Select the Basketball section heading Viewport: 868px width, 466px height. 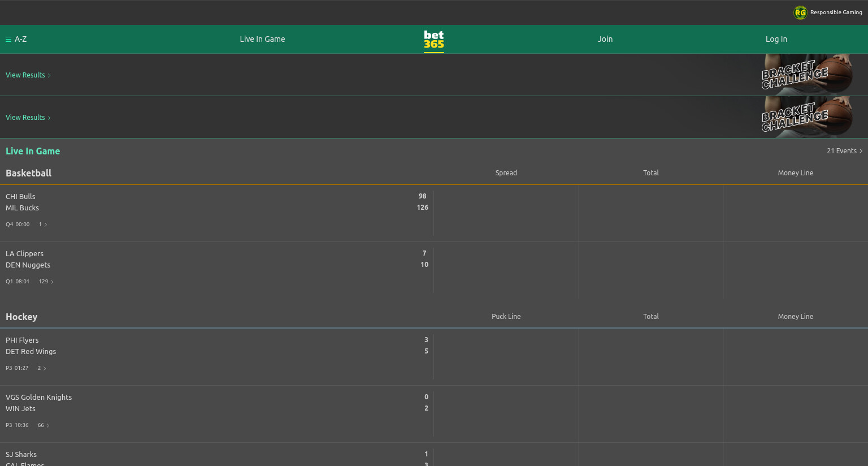point(28,173)
